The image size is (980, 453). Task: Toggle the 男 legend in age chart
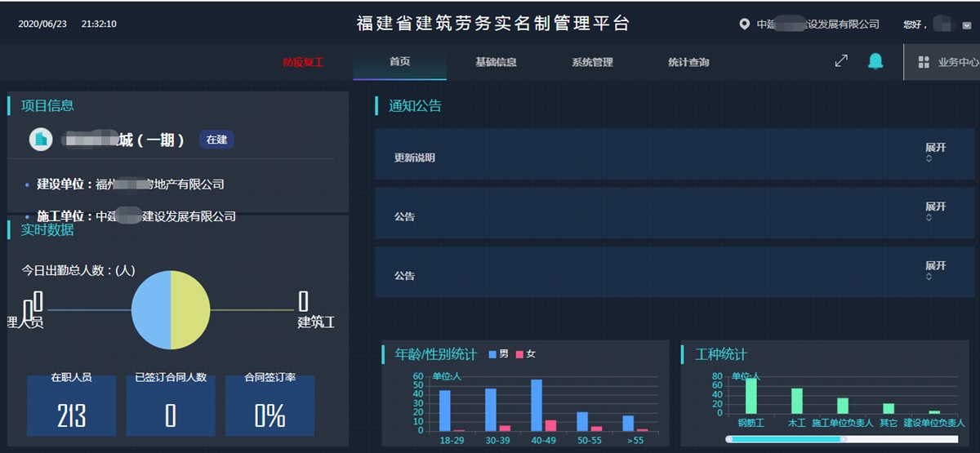click(x=498, y=354)
